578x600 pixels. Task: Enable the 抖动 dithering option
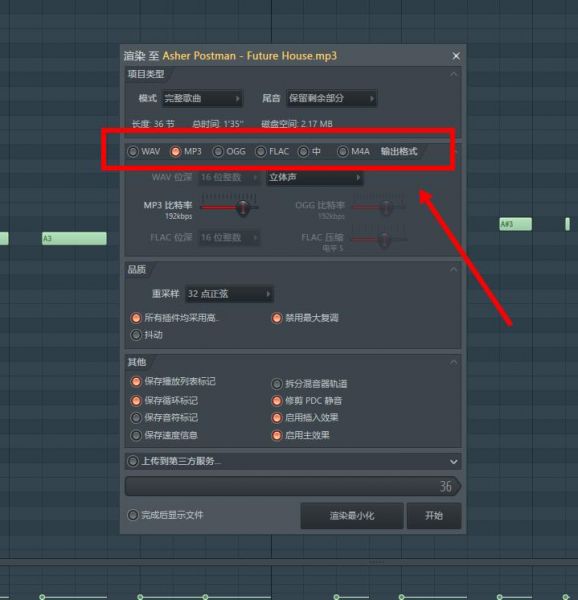pyautogui.click(x=136, y=335)
